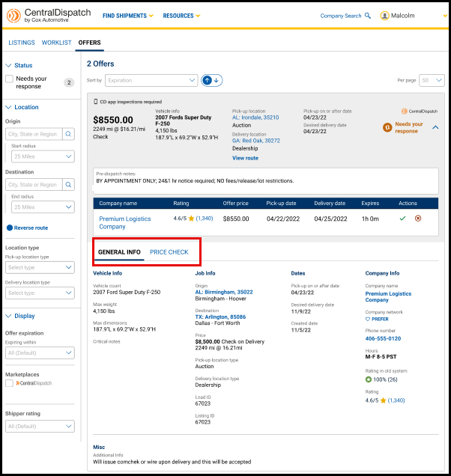This screenshot has height=476, width=451.
Task: Open Per page 50 dropdown
Action: pyautogui.click(x=432, y=80)
